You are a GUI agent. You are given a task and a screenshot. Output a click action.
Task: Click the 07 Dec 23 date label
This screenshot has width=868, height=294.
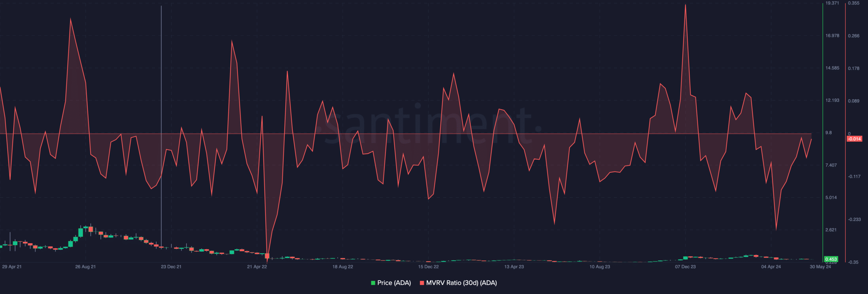point(685,267)
